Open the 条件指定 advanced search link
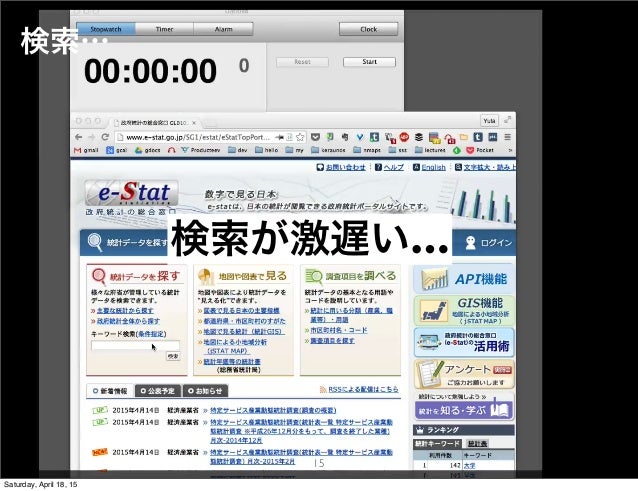 [151, 334]
